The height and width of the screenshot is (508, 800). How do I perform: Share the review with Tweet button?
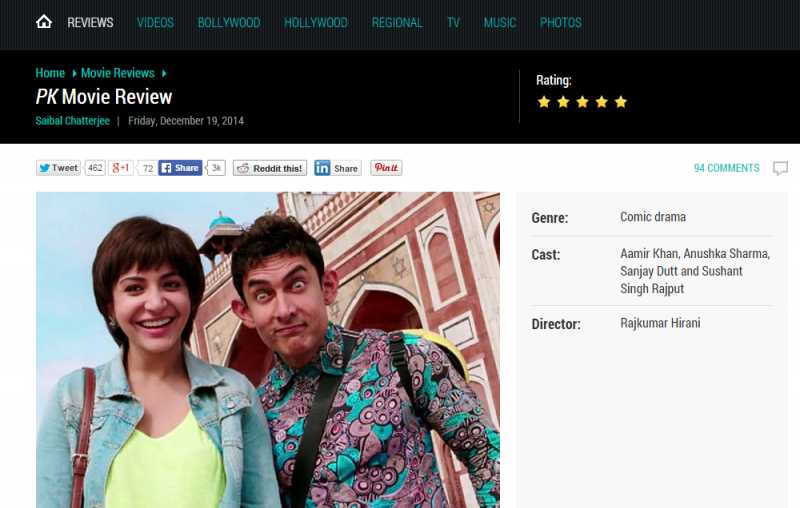coord(58,168)
